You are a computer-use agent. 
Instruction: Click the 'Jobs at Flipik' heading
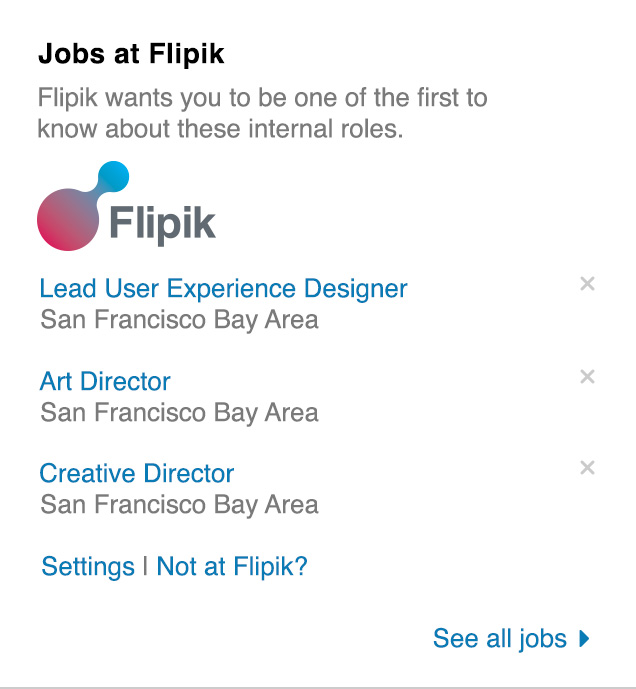click(131, 54)
